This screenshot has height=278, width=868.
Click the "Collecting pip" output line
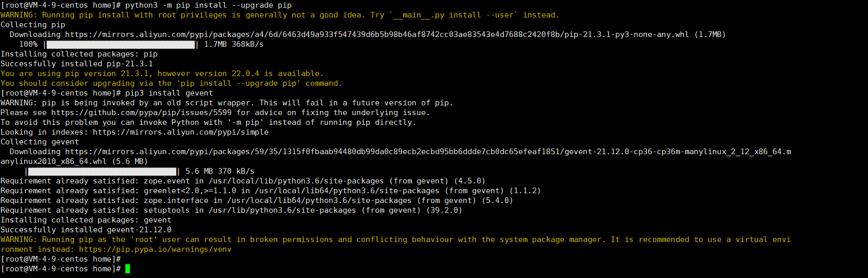pos(33,25)
